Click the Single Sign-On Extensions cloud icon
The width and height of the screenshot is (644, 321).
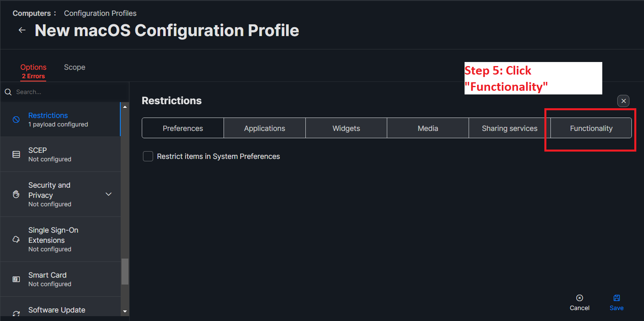click(16, 239)
